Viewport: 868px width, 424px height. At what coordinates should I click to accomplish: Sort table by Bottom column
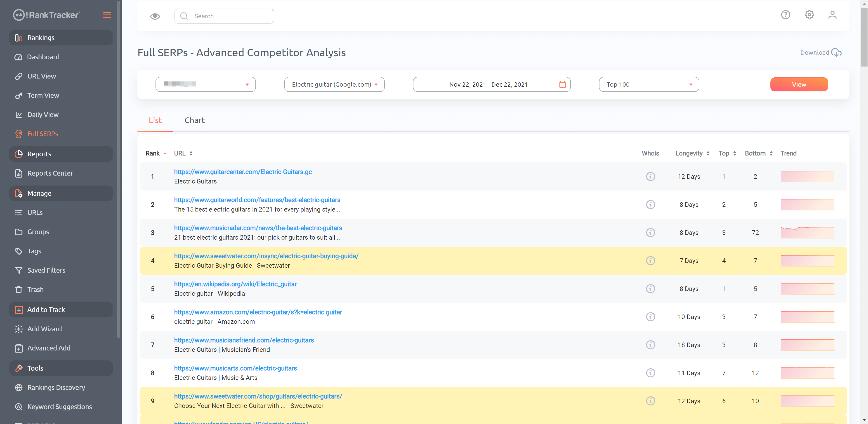coord(759,153)
